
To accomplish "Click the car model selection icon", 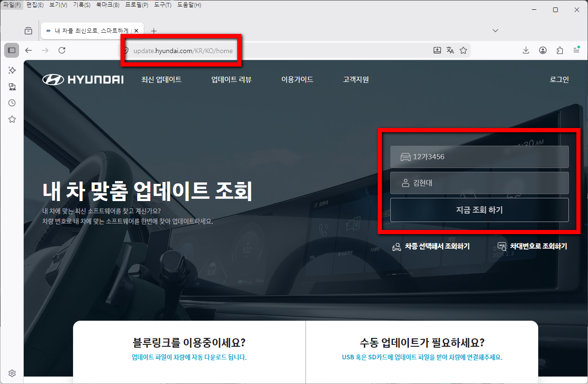I will click(x=397, y=246).
